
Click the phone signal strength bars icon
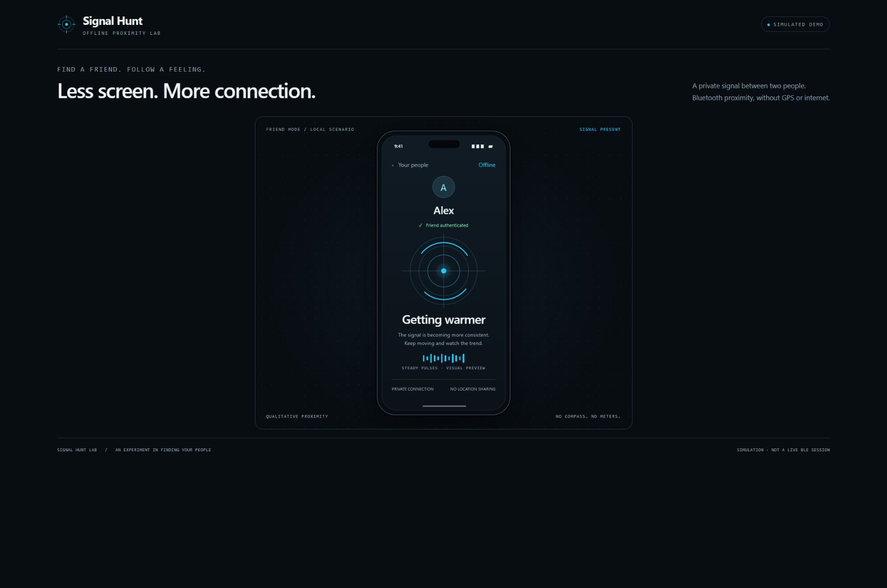(x=478, y=147)
